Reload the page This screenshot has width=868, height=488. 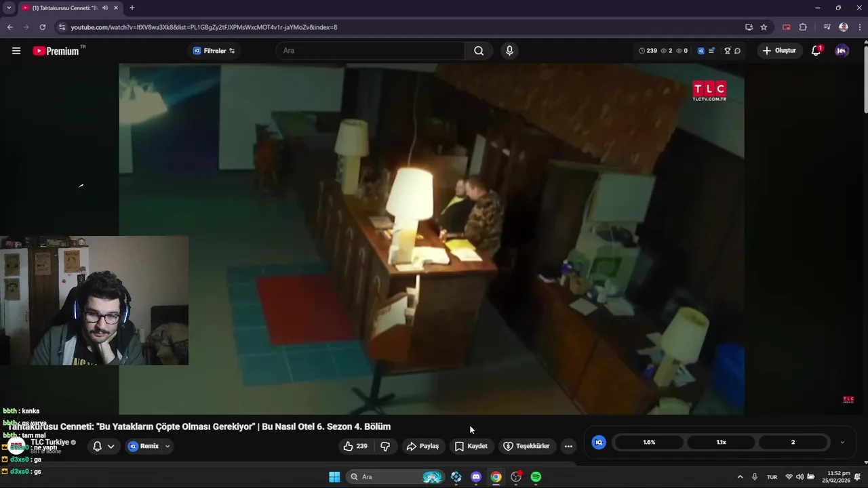click(42, 27)
